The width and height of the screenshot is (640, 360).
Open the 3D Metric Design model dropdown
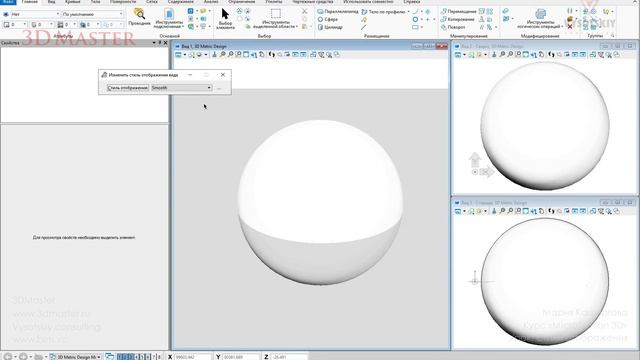coord(76,357)
